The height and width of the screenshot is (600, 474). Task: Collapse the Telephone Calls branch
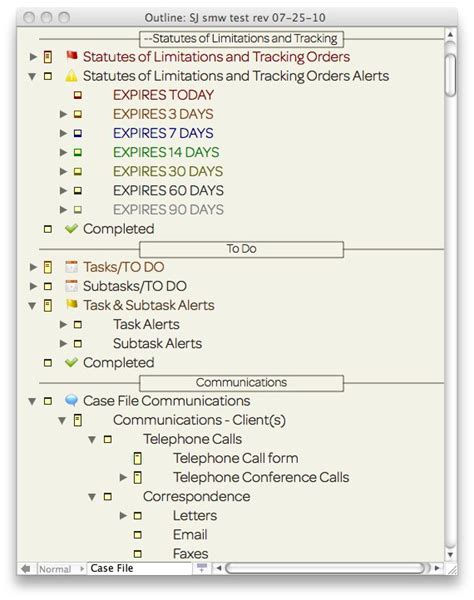(92, 439)
